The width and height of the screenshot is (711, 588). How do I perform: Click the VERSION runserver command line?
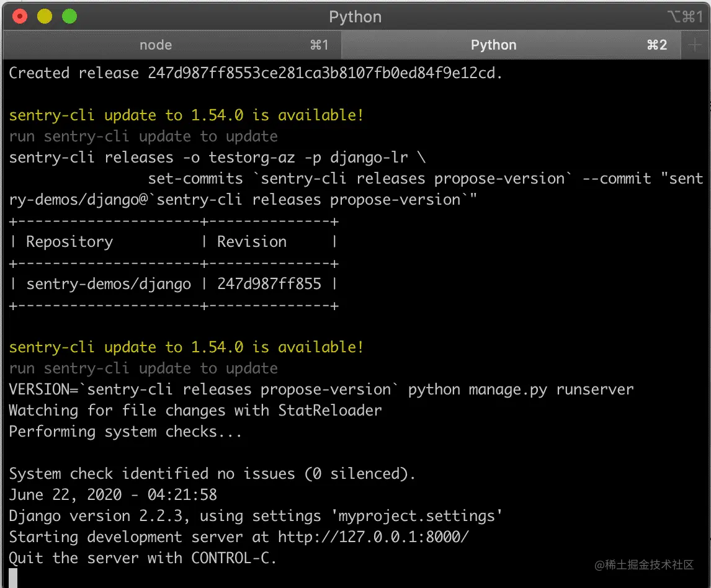(x=321, y=389)
